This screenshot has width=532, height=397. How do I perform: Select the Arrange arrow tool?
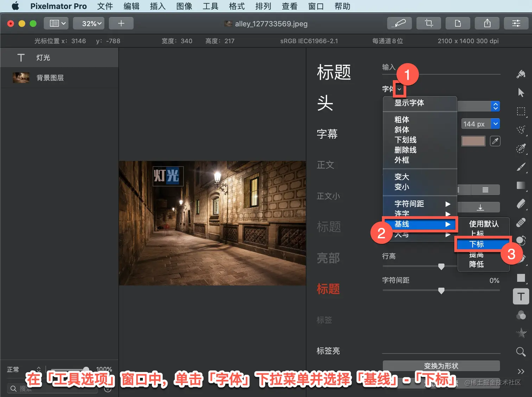tap(521, 92)
